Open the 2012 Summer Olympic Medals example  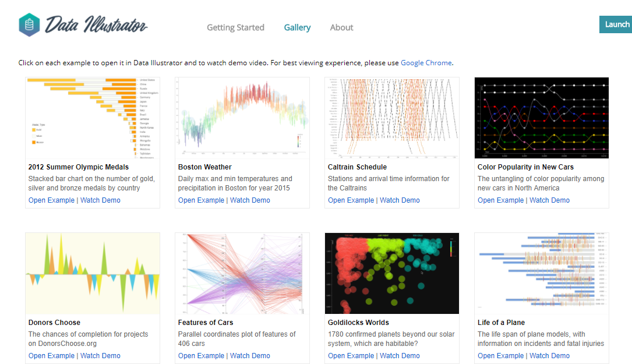click(51, 200)
